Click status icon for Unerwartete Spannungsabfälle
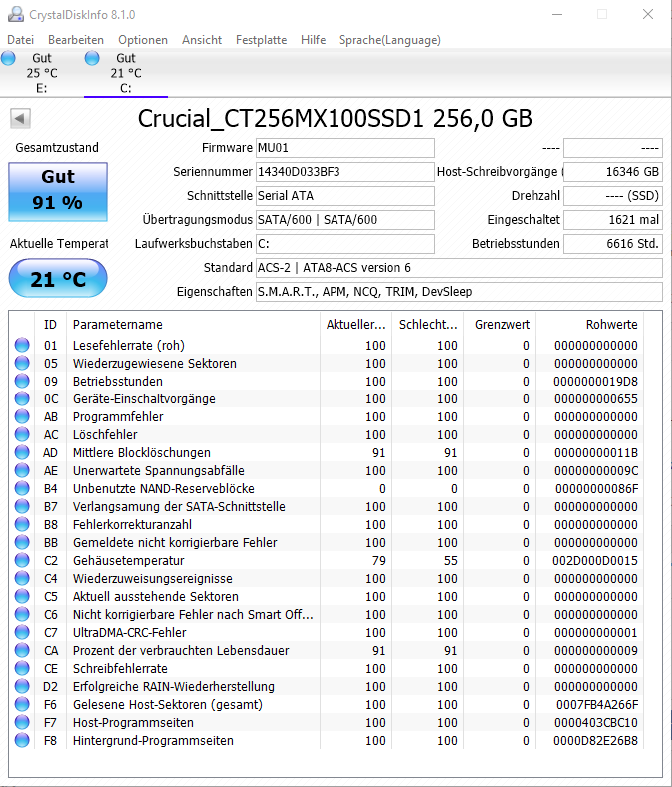Viewport: 672px width, 787px height. (22, 470)
